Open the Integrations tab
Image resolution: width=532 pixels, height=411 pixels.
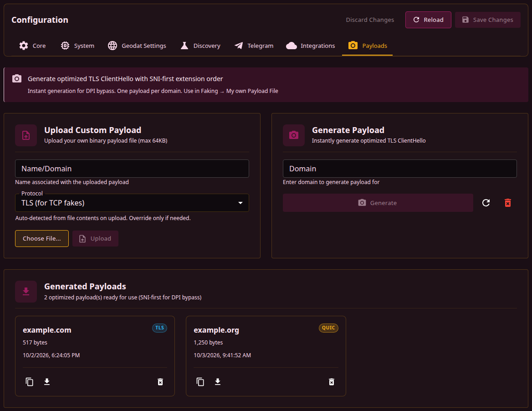coord(311,46)
